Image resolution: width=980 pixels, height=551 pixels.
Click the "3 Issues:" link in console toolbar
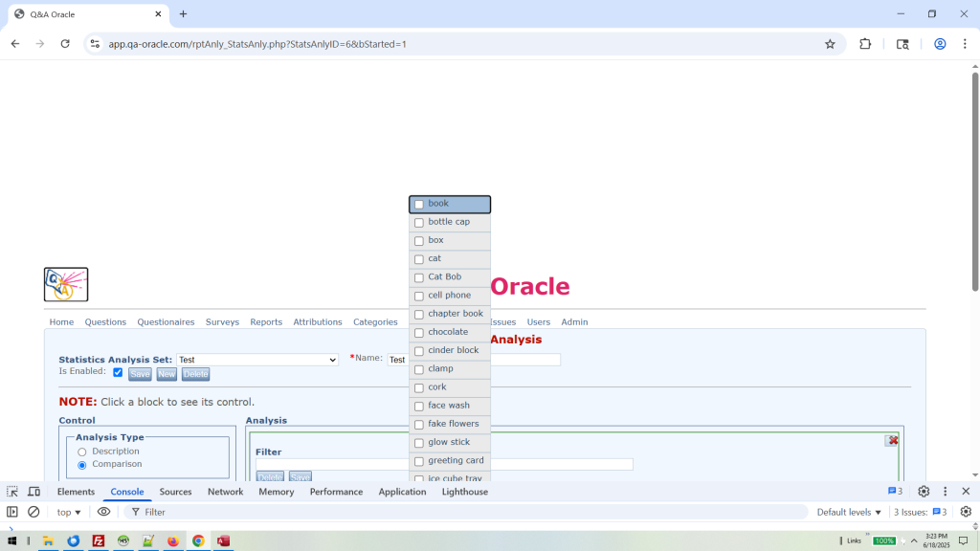click(920, 512)
